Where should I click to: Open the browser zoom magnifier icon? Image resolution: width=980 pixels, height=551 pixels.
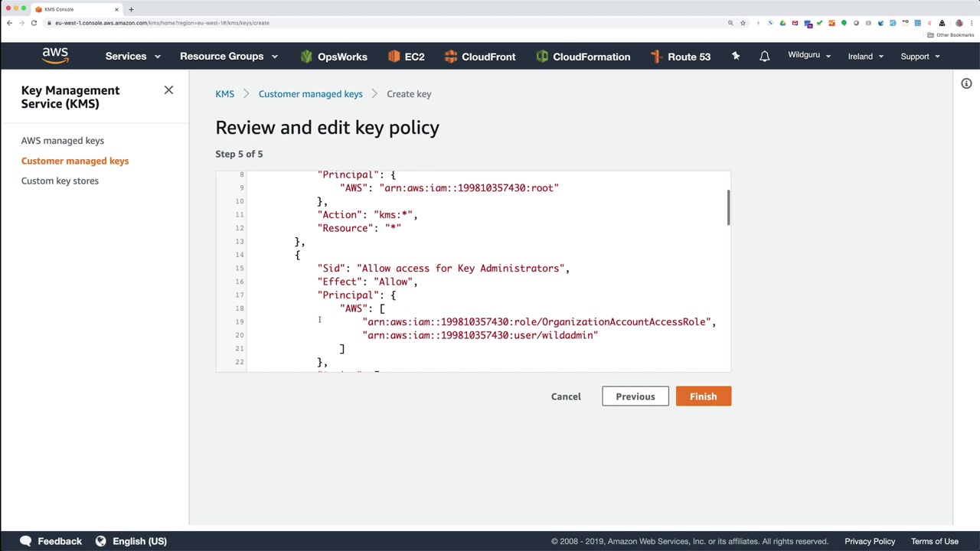pyautogui.click(x=730, y=23)
